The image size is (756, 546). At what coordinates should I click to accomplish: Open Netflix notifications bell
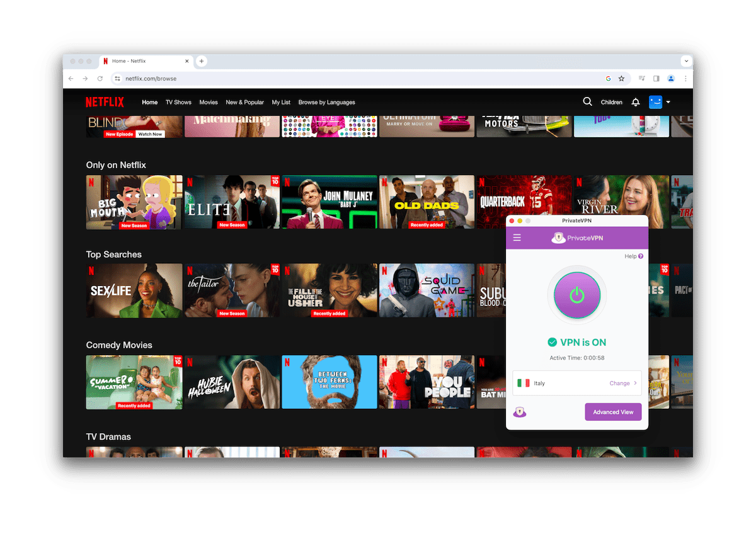pyautogui.click(x=636, y=102)
